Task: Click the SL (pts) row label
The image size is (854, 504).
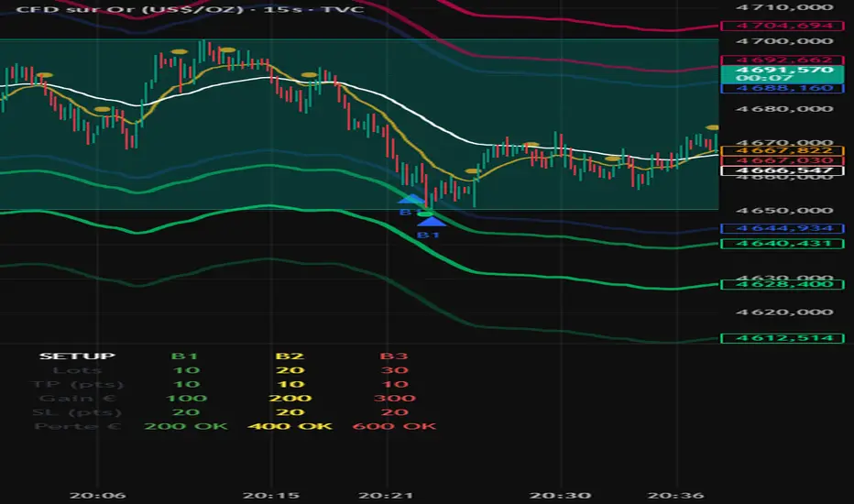Action: click(x=77, y=412)
